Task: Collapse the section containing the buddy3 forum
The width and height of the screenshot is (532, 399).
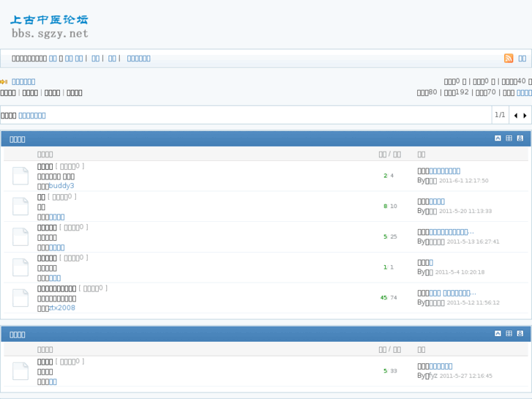Action: [x=498, y=138]
